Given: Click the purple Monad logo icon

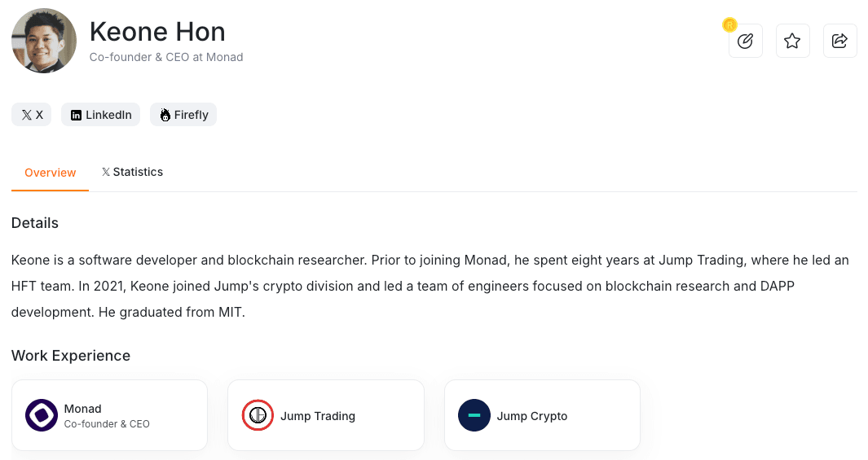Looking at the screenshot, I should click(42, 415).
